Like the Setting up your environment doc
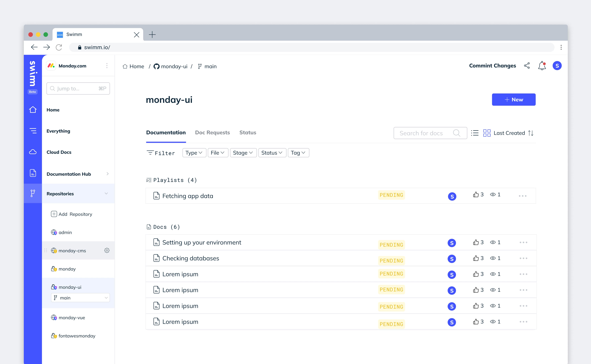Image resolution: width=591 pixels, height=364 pixels. click(x=476, y=242)
